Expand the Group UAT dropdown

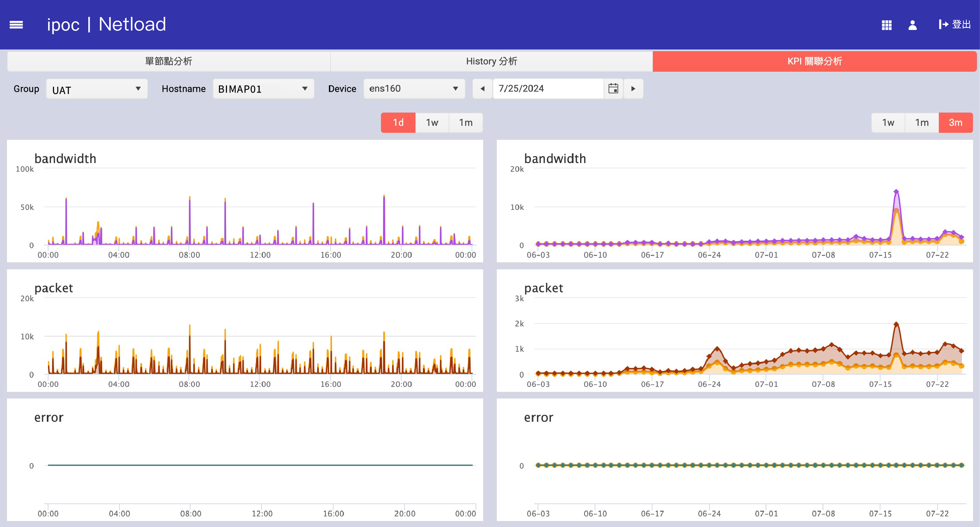(x=97, y=89)
